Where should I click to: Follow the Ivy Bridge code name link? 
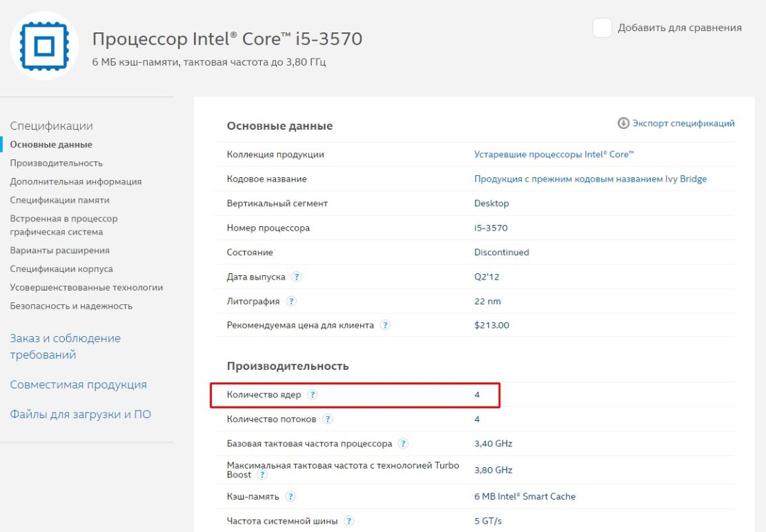coord(590,179)
